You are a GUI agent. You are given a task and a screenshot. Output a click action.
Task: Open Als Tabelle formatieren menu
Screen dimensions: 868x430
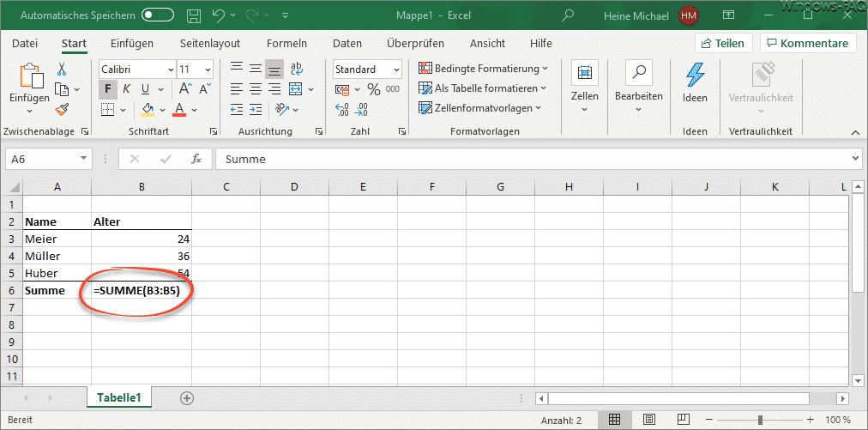pyautogui.click(x=482, y=88)
